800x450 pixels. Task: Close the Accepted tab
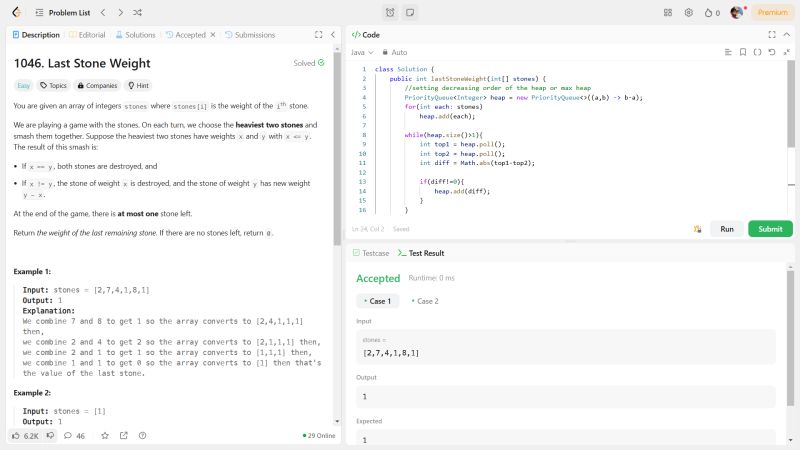[213, 35]
